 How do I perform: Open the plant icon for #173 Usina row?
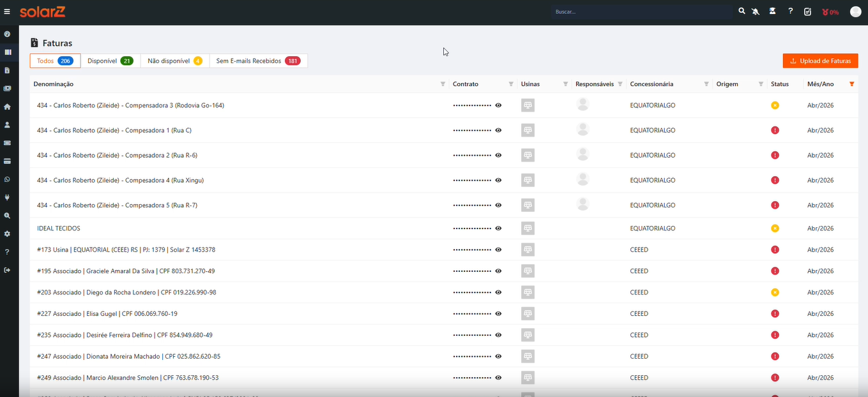[528, 250]
